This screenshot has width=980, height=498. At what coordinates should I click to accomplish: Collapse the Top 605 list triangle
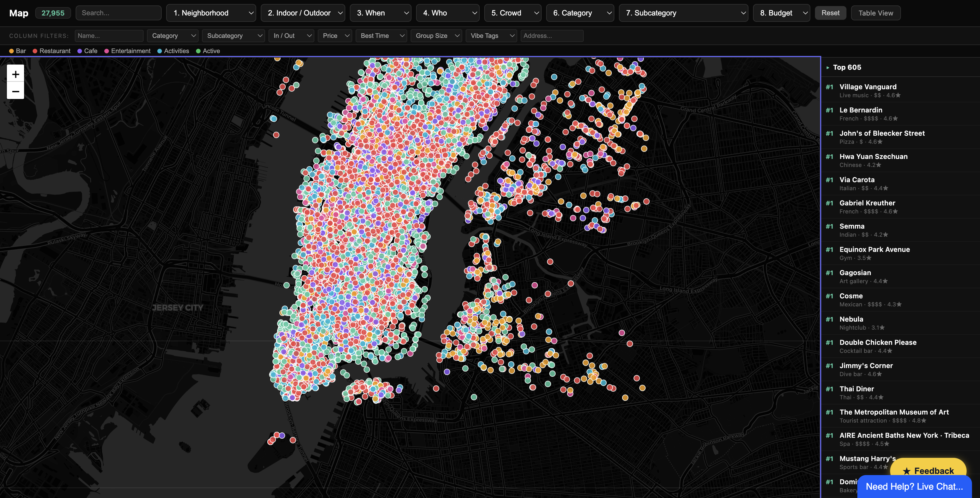(828, 68)
